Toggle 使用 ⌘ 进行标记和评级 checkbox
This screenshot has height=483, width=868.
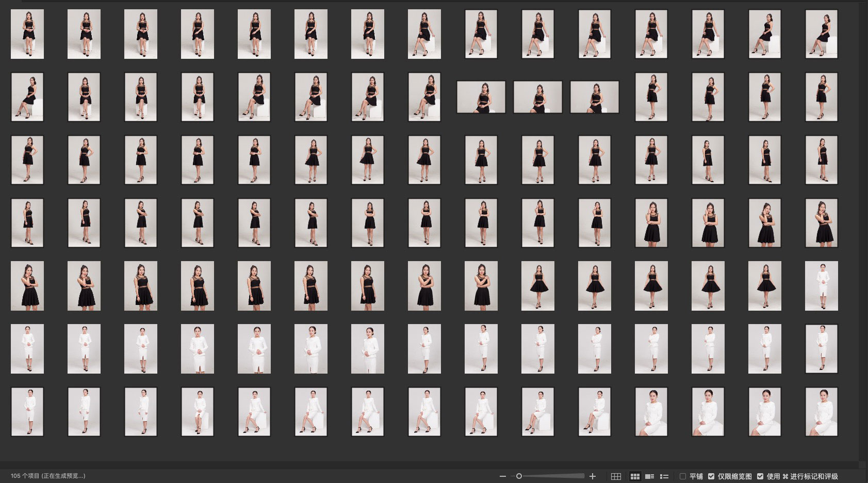pos(760,476)
